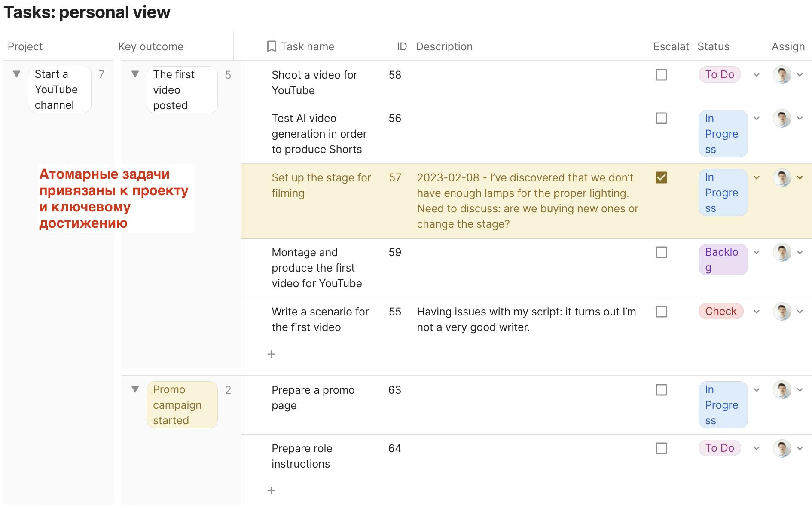Screen dimensions: 812x508
Task: Collapse The first video posted group
Action: pyautogui.click(x=135, y=74)
